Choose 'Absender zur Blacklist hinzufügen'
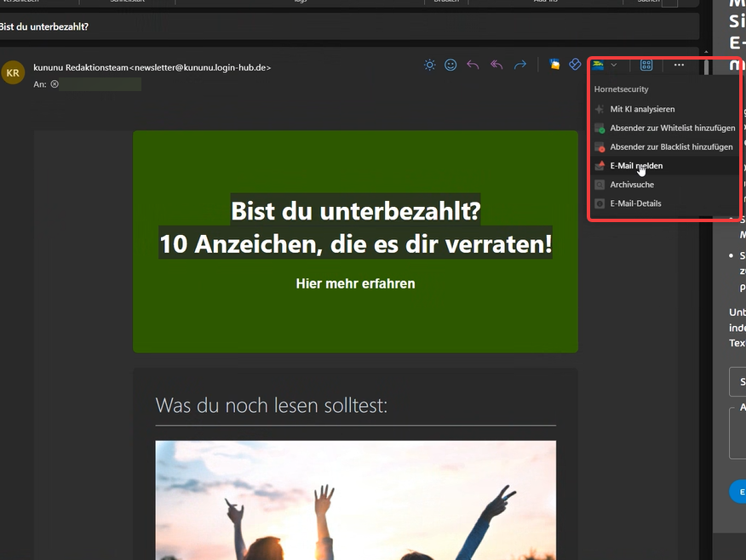Screen dimensions: 746x560 (664, 147)
